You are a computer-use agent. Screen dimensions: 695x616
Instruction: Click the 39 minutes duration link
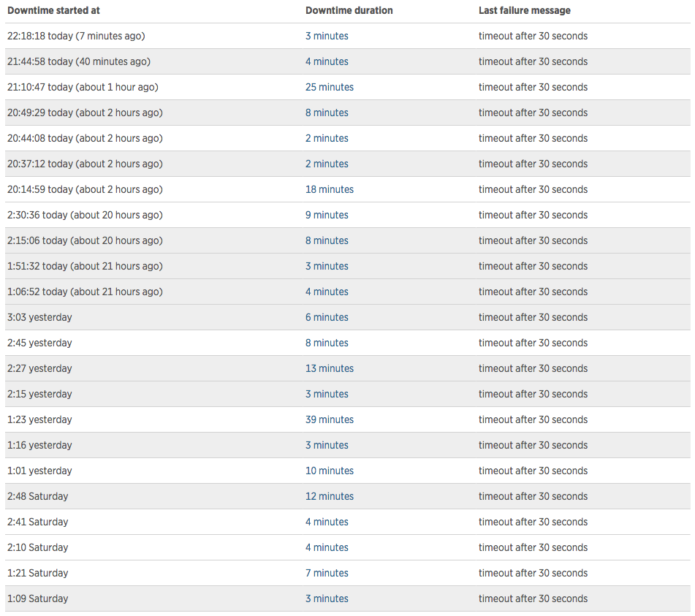pos(329,419)
